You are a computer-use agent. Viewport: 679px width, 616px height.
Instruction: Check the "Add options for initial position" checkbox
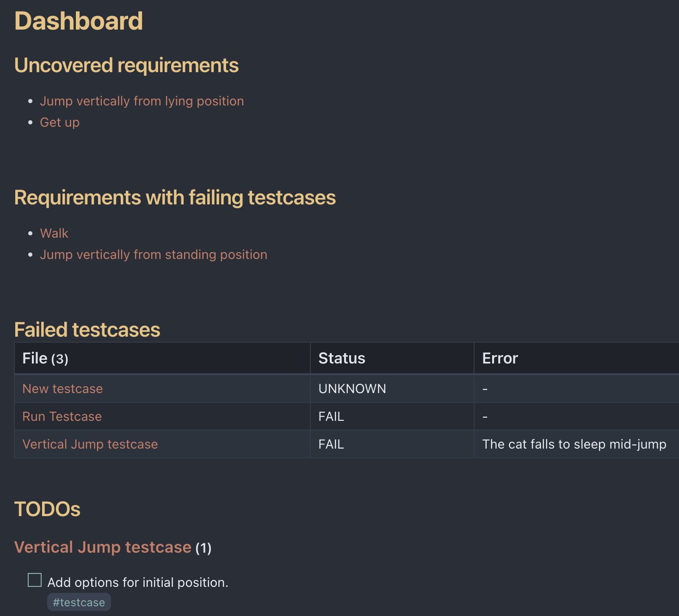coord(35,580)
